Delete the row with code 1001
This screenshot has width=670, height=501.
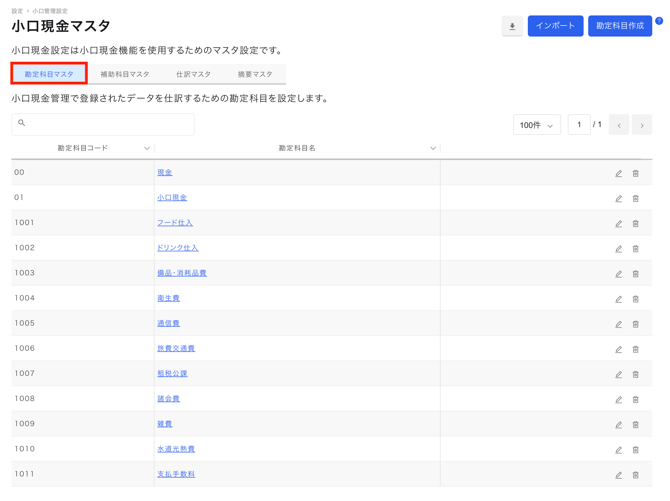pos(635,224)
